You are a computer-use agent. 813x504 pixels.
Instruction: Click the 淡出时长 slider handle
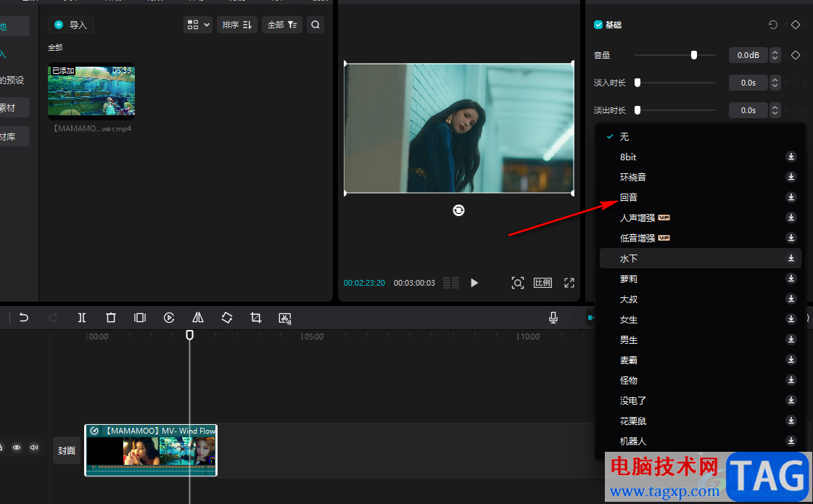[x=637, y=110]
